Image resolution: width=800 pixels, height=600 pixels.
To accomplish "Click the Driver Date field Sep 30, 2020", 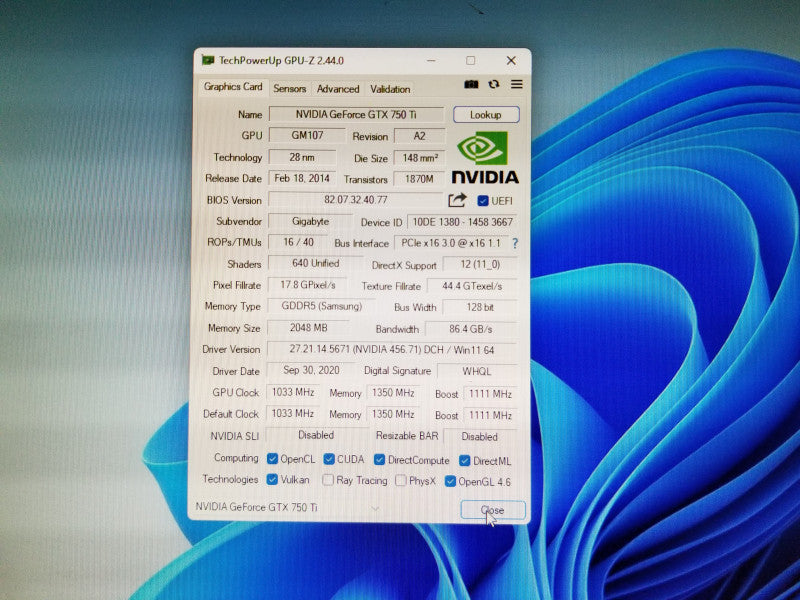I will (311, 370).
